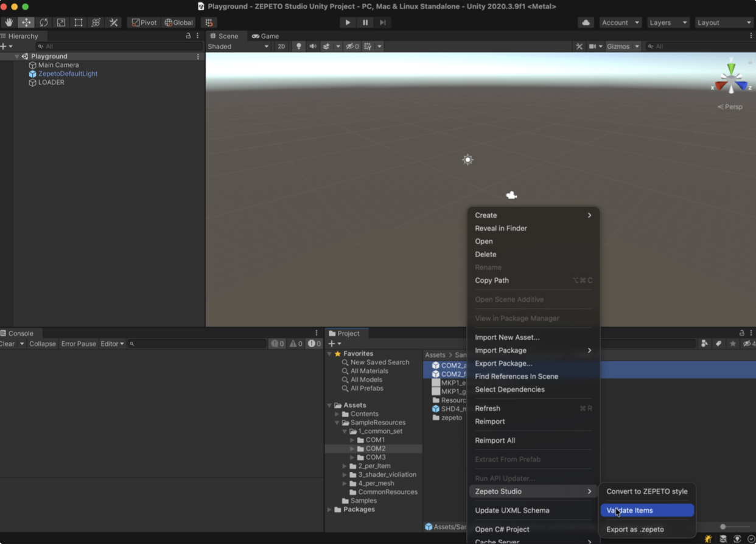Toggle 2D view mode
This screenshot has height=545, width=756.
click(281, 46)
